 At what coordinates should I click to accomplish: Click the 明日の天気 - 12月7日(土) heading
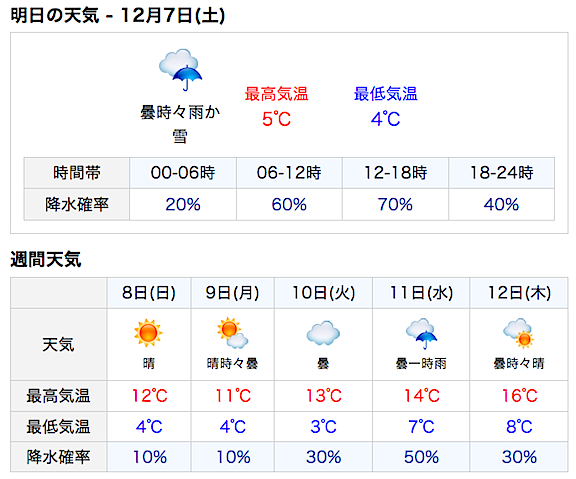click(118, 15)
